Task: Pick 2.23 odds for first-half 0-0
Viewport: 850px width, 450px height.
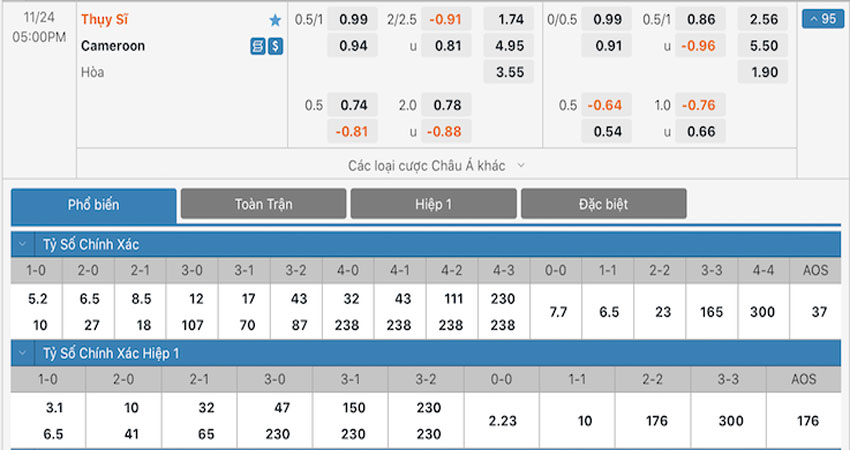Action: coord(502,421)
